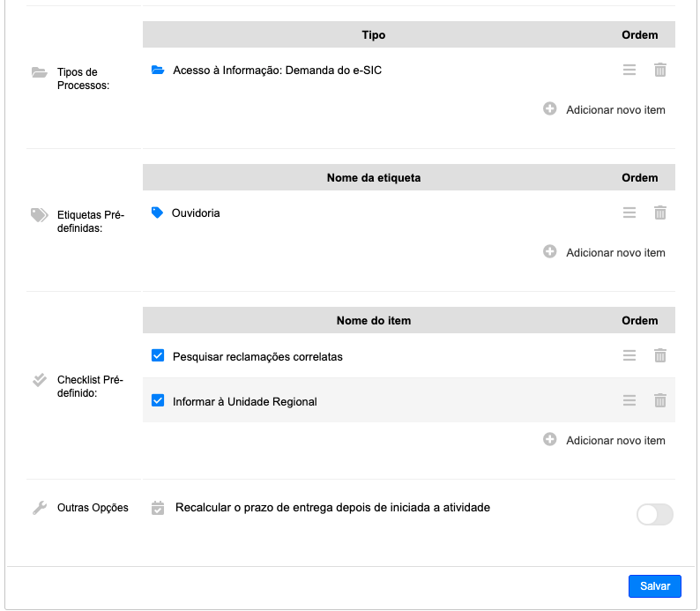Delete Informar à Unidade Regional checklist item
This screenshot has height=611, width=700.
659,400
